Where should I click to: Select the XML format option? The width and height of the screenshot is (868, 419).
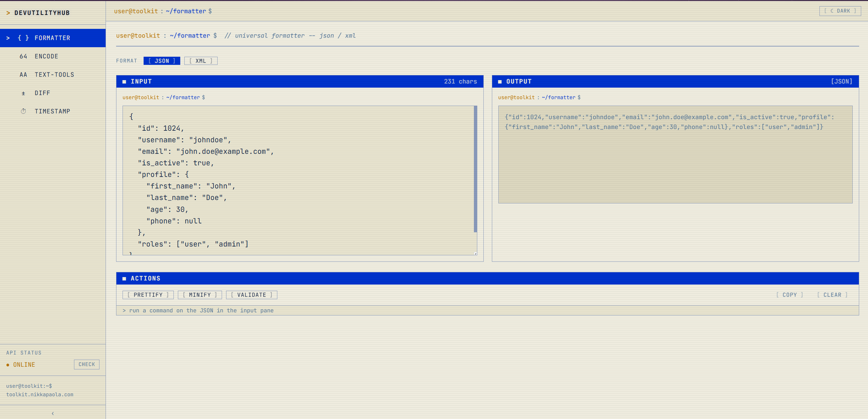(x=201, y=61)
